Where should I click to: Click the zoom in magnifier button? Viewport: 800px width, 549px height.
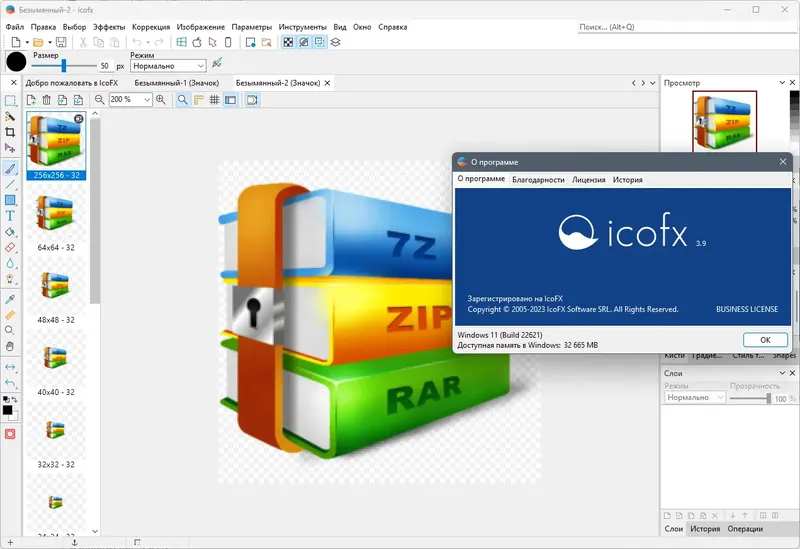(x=161, y=100)
